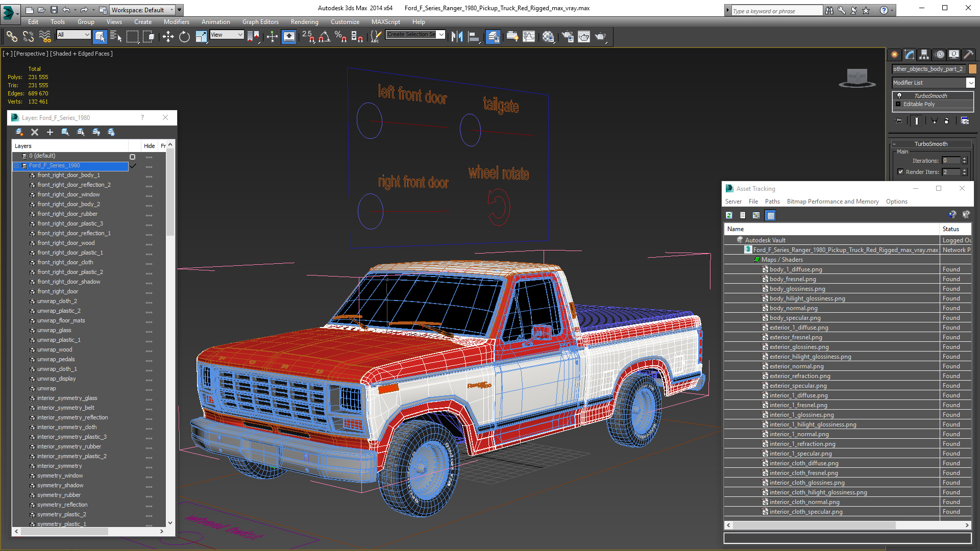Toggle TurboSmooth modifier lightbulb
This screenshot has height=551, width=980.
899,95
